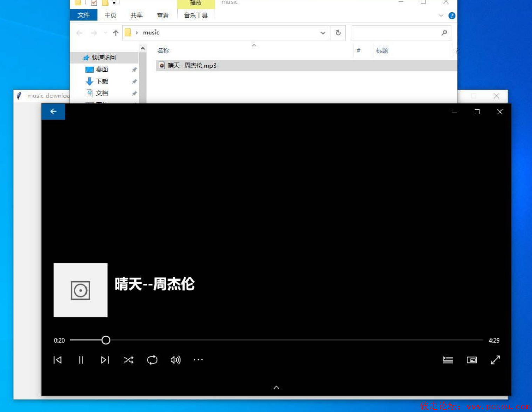The width and height of the screenshot is (532, 412).
Task: Expand the bottom chevron in player
Action: 276,387
